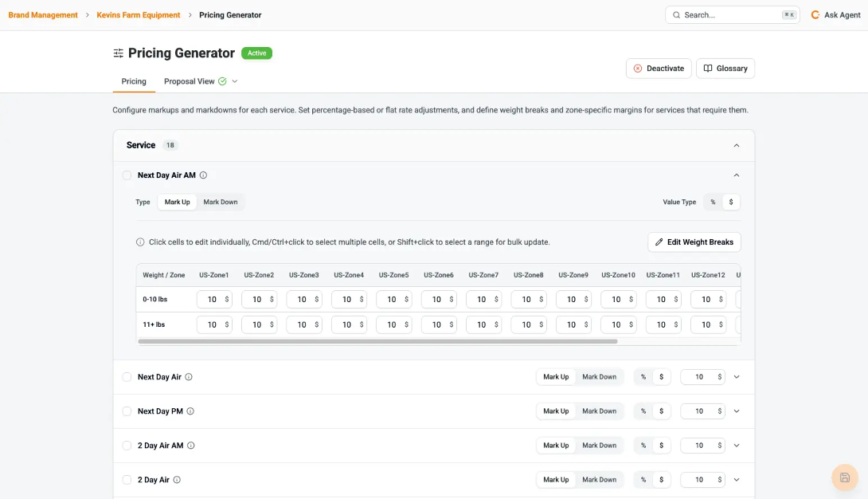Click info icon next to bulk edit hint

pos(140,242)
